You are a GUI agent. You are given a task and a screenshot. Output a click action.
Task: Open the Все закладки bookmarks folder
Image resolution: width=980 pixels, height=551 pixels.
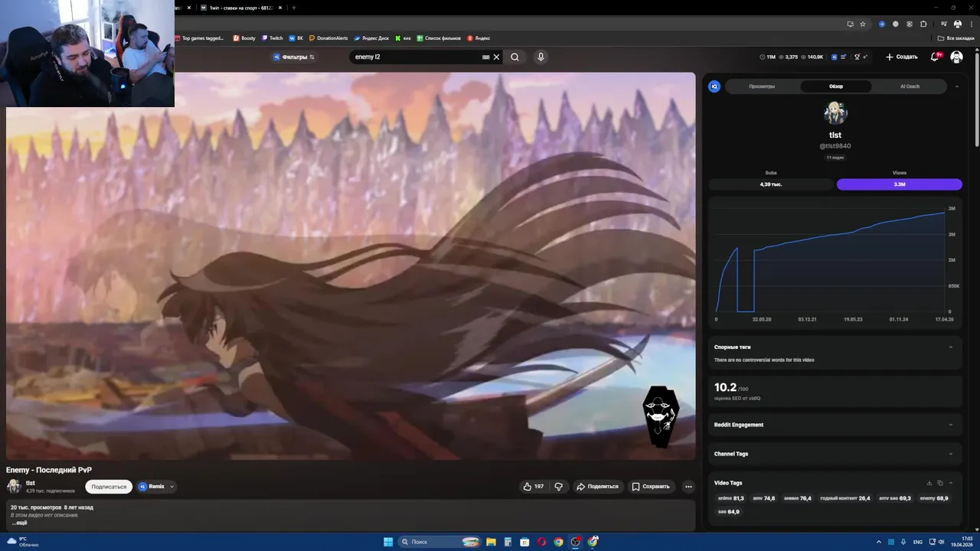point(956,37)
